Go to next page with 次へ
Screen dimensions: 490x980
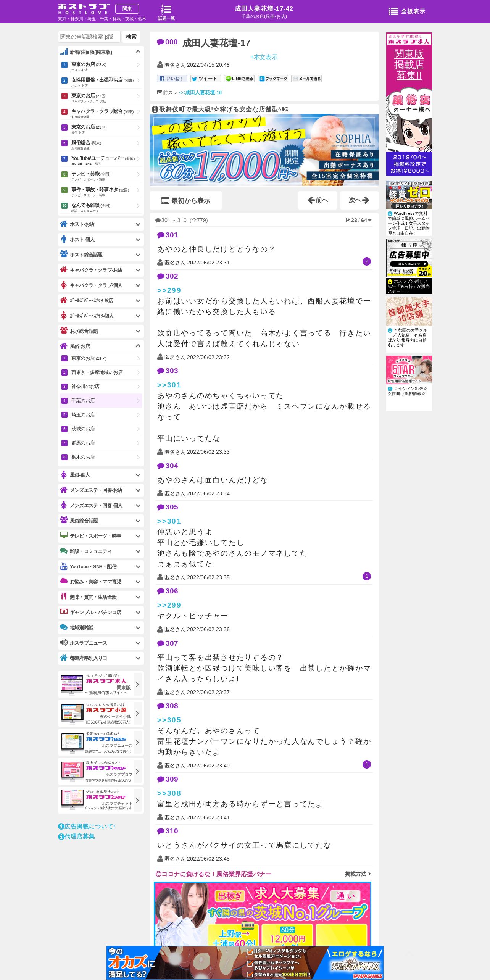[x=359, y=200]
